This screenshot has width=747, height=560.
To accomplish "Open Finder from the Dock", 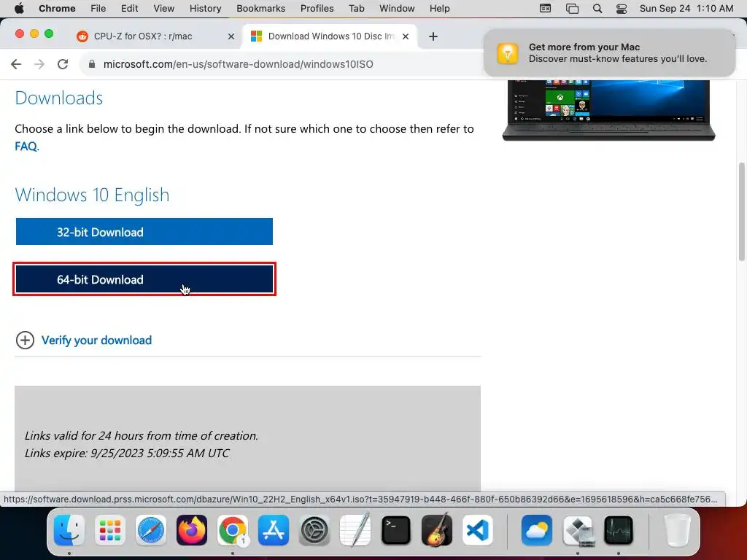I will click(x=69, y=530).
